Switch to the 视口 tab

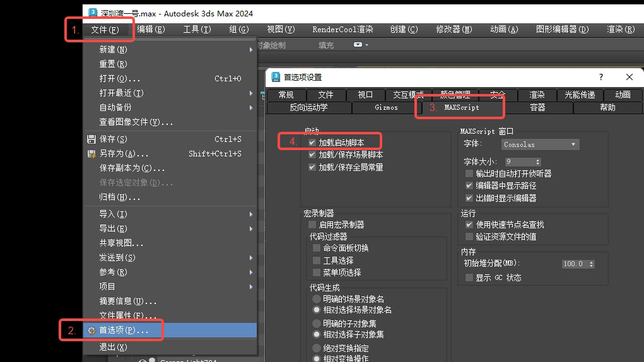[365, 95]
